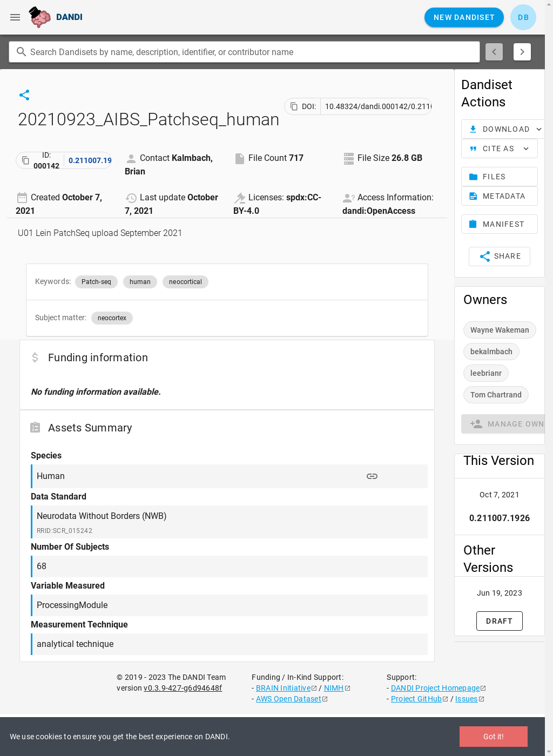
Task: Click the File Count 717 text
Action: click(276, 158)
